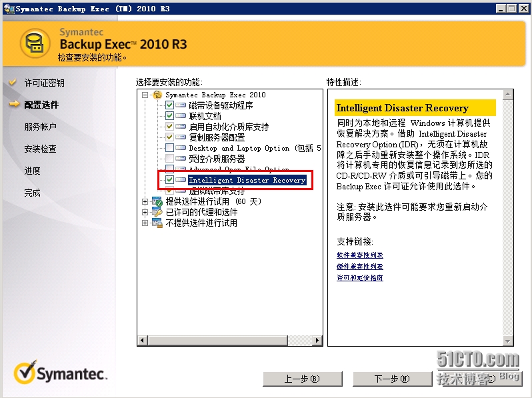Screen dimensions: 532x398
Task: Click the feature tree scroll left arrow
Action: click(143, 340)
